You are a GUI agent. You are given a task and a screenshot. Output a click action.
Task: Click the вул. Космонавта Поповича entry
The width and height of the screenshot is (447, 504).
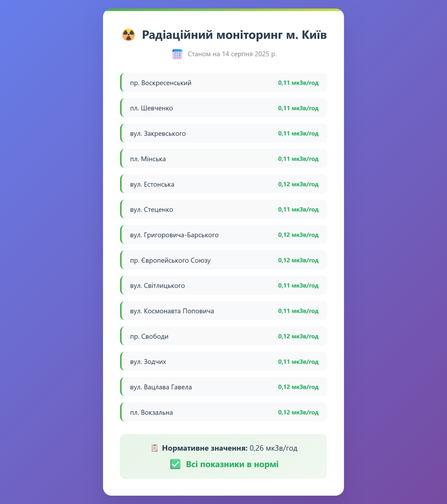pyautogui.click(x=223, y=311)
